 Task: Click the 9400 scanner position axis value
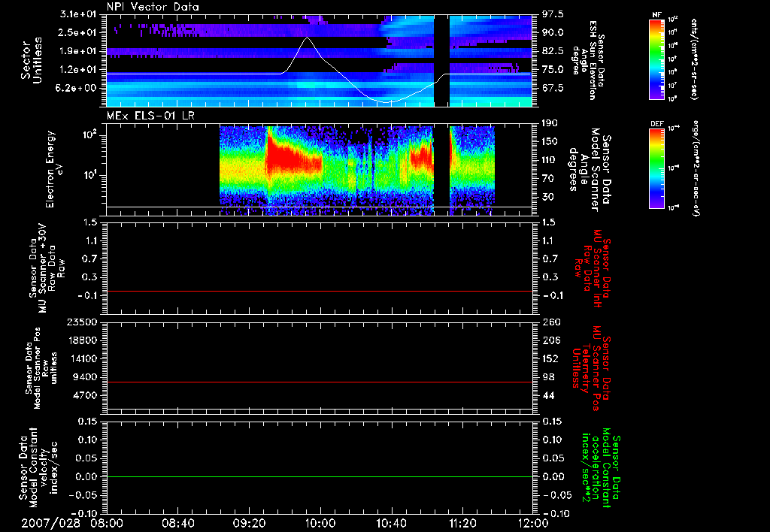click(86, 377)
